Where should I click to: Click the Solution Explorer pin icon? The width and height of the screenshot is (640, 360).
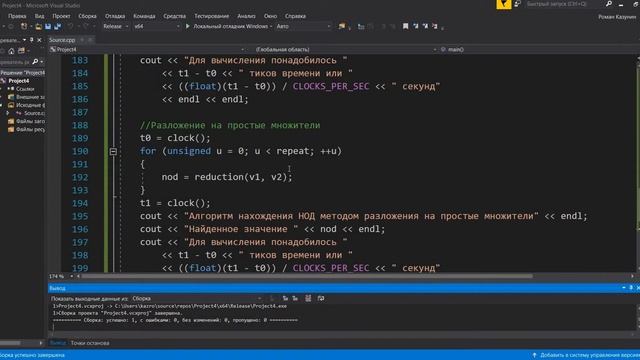31,40
